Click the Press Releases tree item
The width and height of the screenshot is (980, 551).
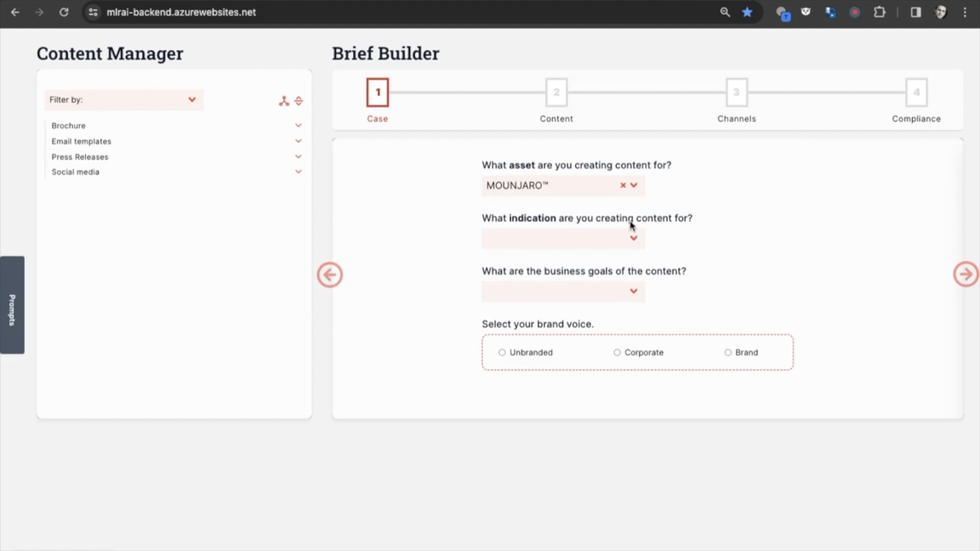(80, 157)
